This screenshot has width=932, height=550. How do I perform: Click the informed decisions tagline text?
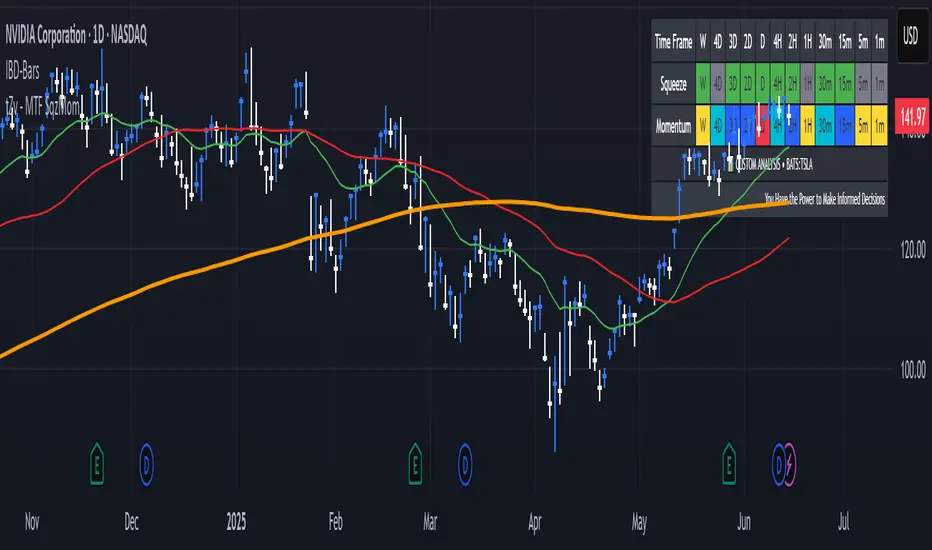coord(824,200)
